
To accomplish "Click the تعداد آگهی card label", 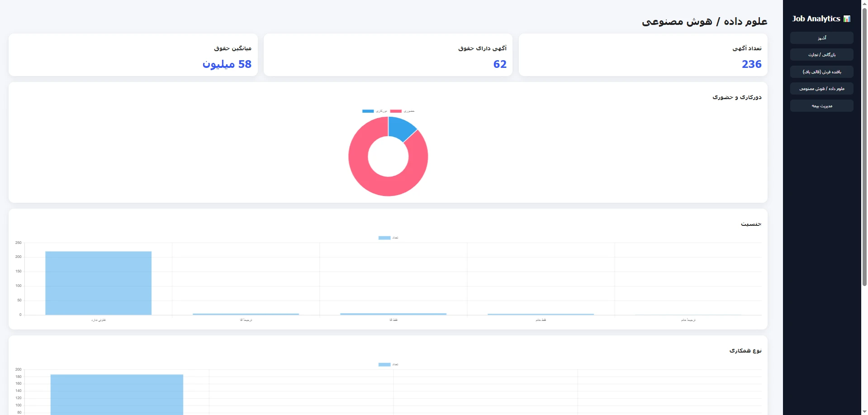I will [x=747, y=48].
